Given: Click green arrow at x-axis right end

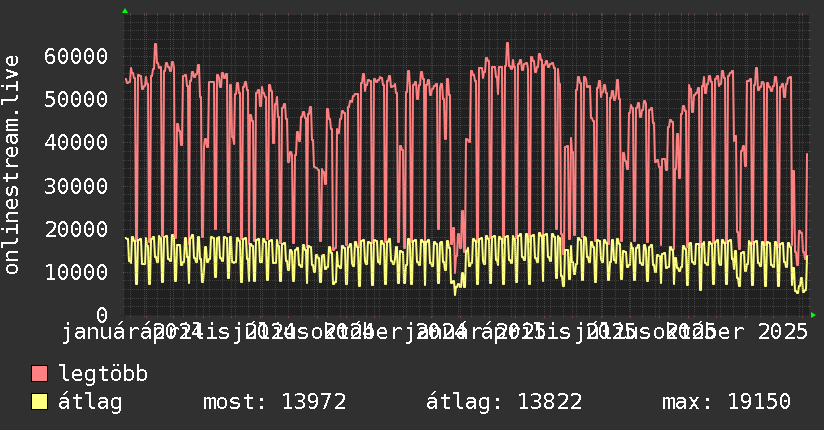Looking at the screenshot, I should click(813, 315).
